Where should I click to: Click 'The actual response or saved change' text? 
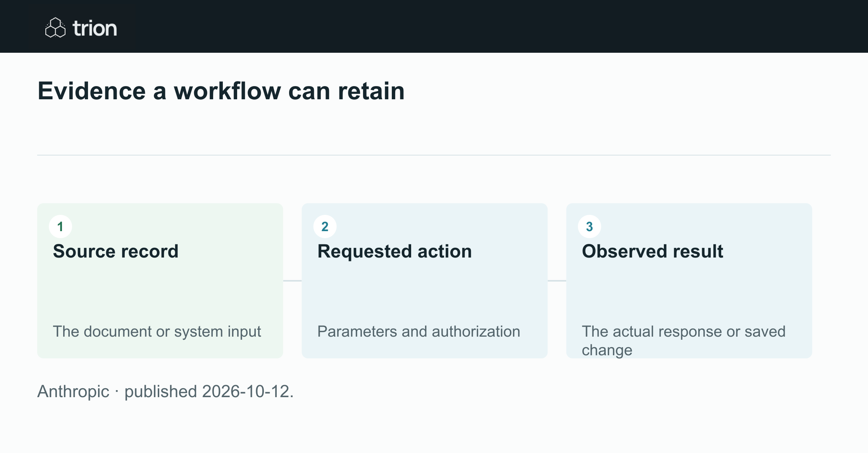point(684,341)
